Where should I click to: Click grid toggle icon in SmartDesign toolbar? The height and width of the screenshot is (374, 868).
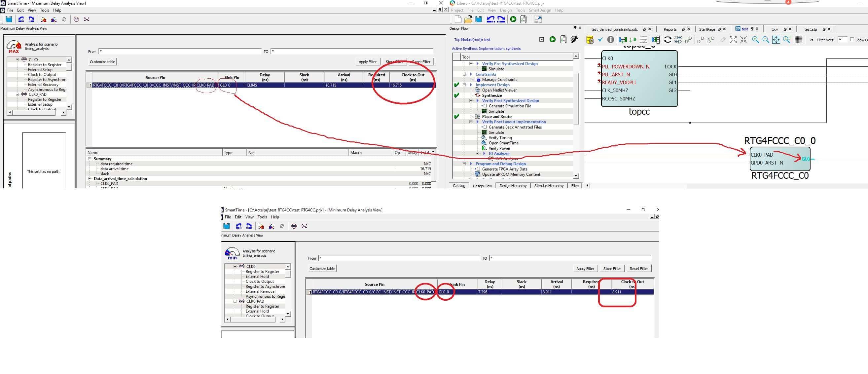[x=798, y=40]
